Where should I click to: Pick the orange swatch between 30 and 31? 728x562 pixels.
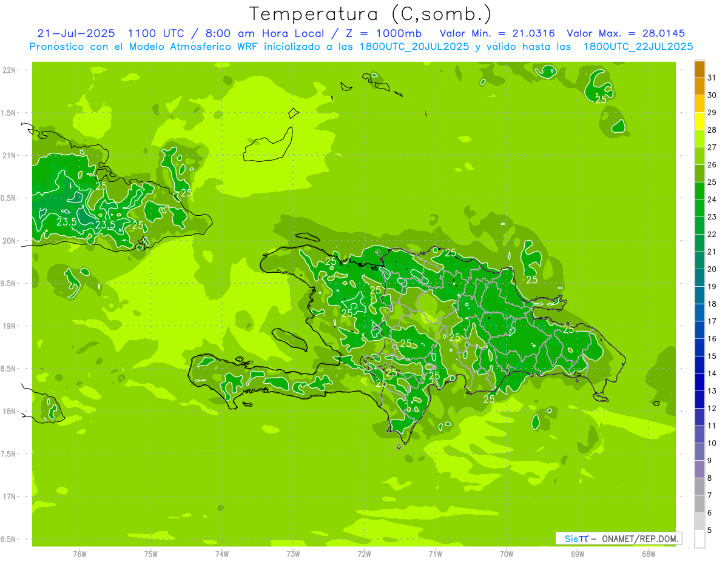coord(699,87)
